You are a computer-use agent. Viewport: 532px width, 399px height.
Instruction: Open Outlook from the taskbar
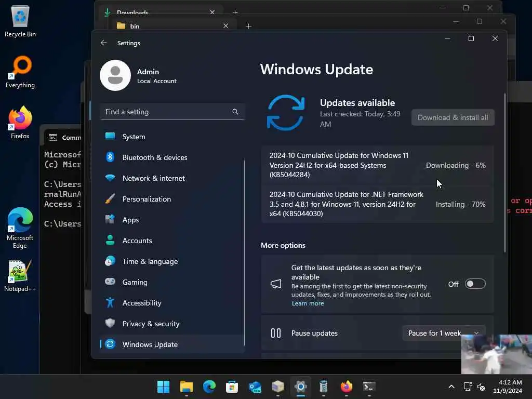255,387
